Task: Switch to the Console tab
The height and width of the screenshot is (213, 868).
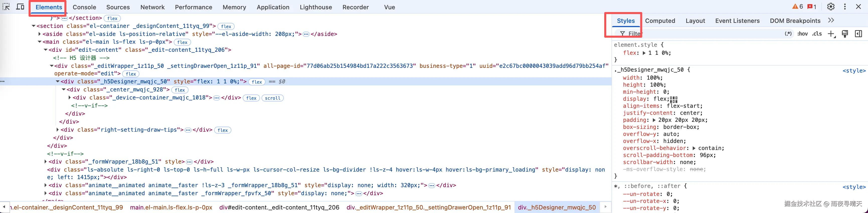Action: pyautogui.click(x=84, y=7)
